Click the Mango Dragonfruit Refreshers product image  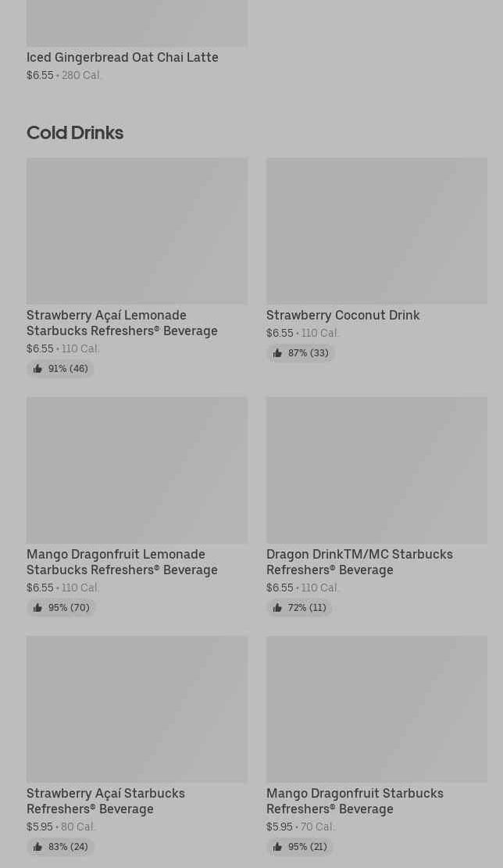pos(376,709)
